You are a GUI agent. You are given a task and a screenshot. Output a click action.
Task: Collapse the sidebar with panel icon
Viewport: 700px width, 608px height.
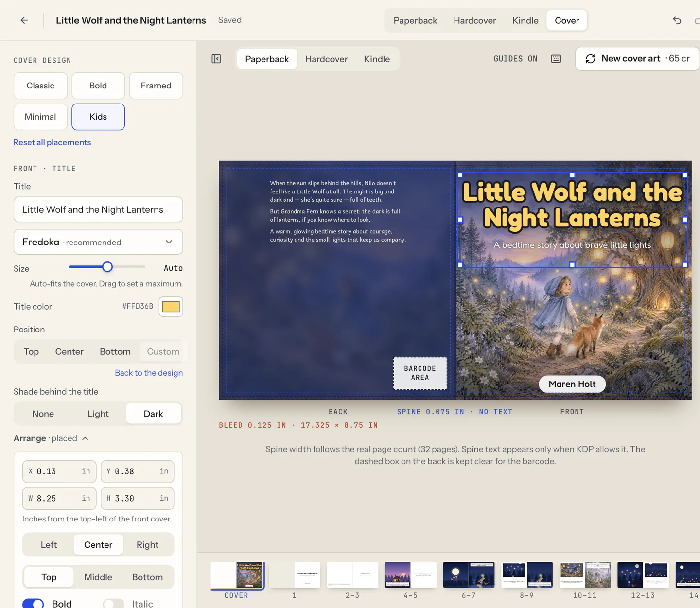tap(216, 59)
